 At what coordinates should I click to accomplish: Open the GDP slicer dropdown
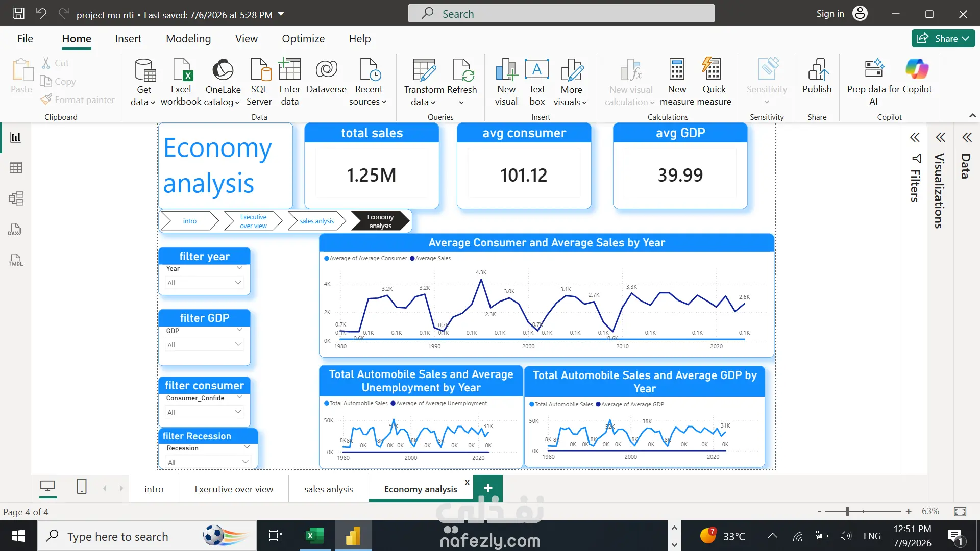[x=204, y=345]
